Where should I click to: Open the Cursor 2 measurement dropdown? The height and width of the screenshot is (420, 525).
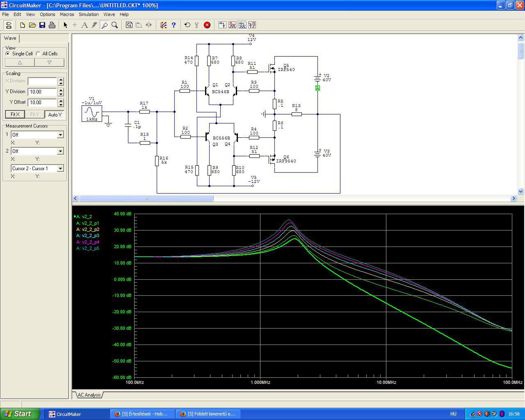[x=60, y=151]
